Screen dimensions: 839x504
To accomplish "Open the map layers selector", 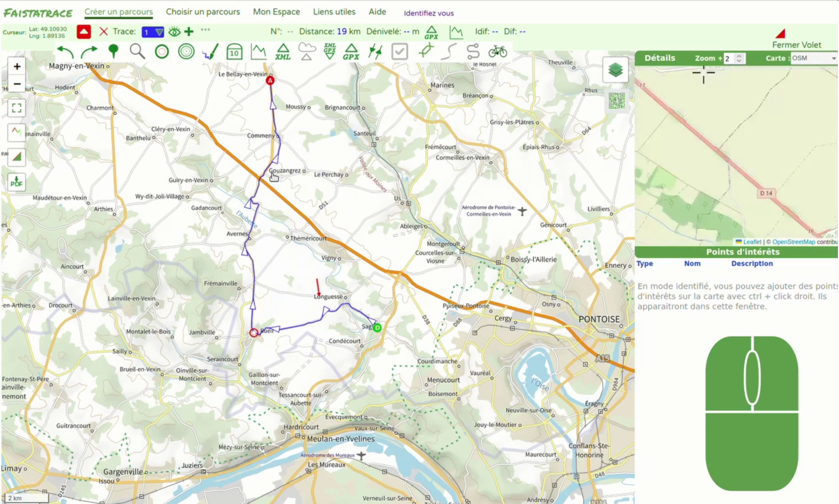I will click(615, 70).
